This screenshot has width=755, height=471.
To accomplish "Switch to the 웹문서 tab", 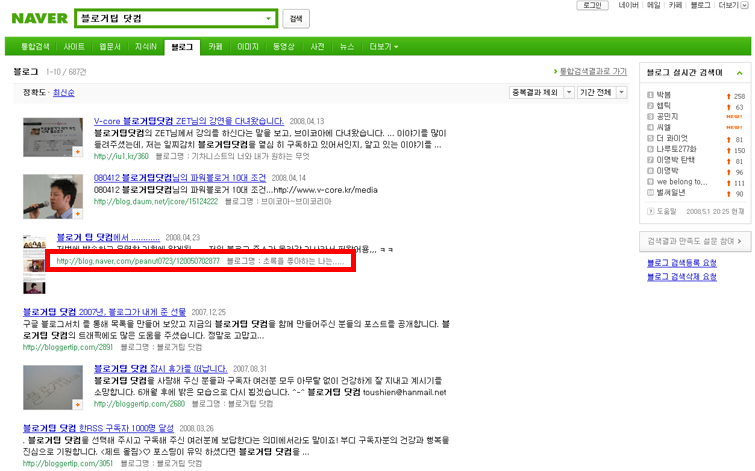I will click(110, 47).
